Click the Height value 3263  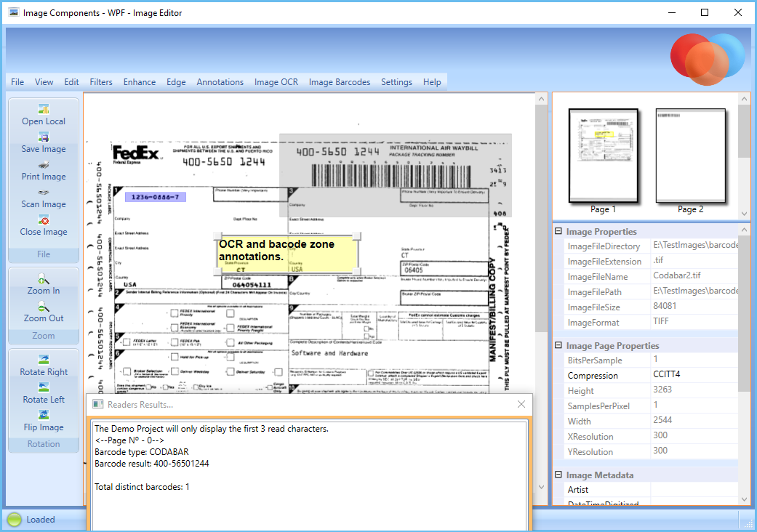(662, 390)
